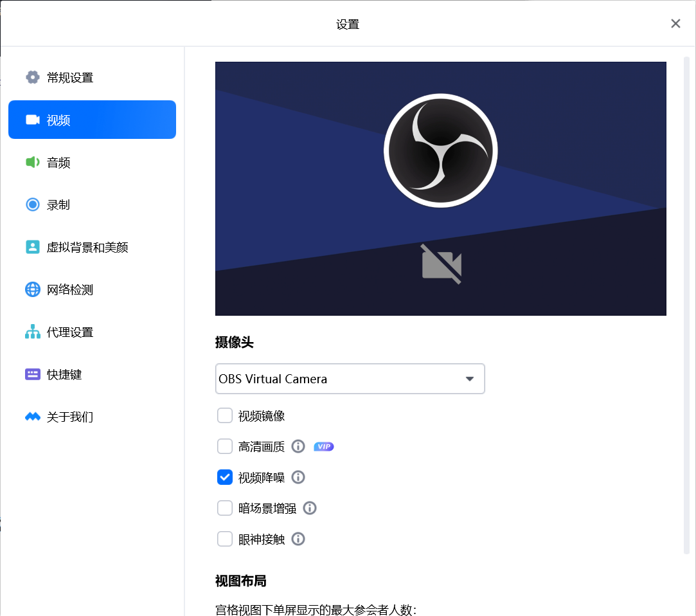Enable the 视频镜像 checkbox

pos(224,415)
